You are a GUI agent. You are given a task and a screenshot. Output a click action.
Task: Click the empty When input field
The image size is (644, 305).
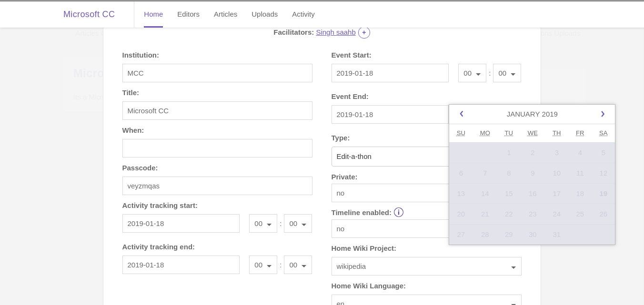coord(217,148)
